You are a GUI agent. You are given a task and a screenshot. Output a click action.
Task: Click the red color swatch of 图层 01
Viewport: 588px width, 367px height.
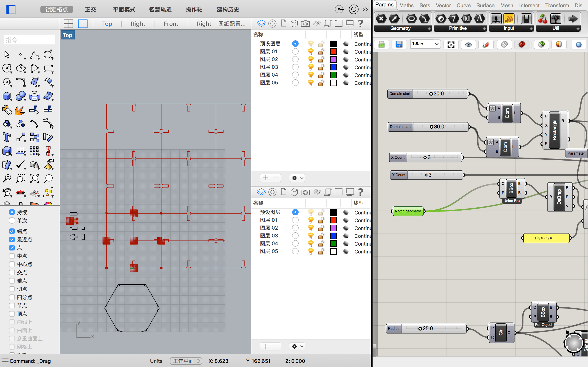pyautogui.click(x=333, y=51)
